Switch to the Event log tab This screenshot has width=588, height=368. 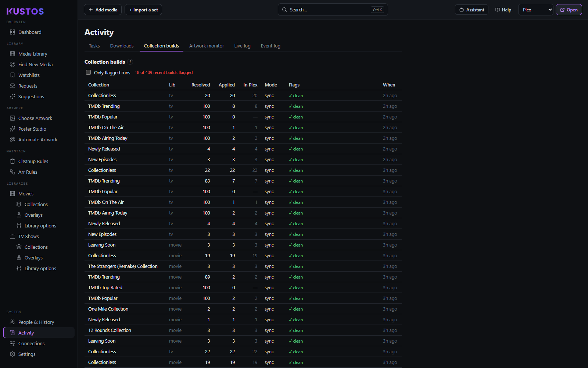(x=270, y=46)
